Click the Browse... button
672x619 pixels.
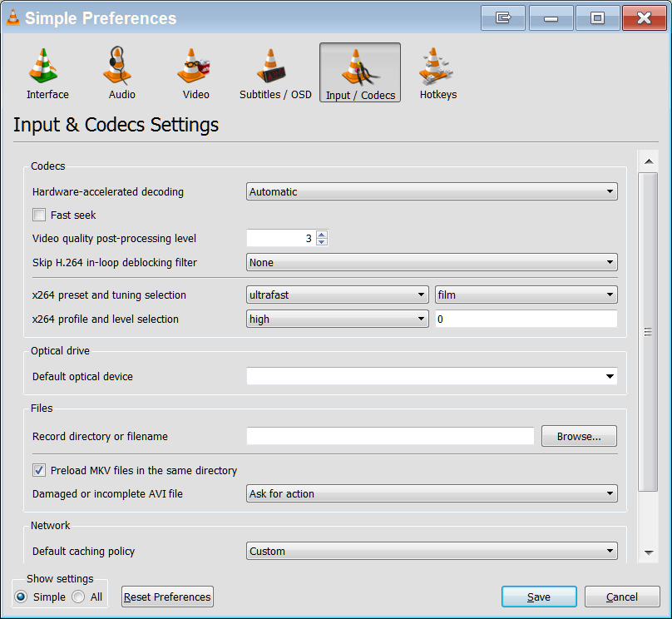[x=579, y=436]
